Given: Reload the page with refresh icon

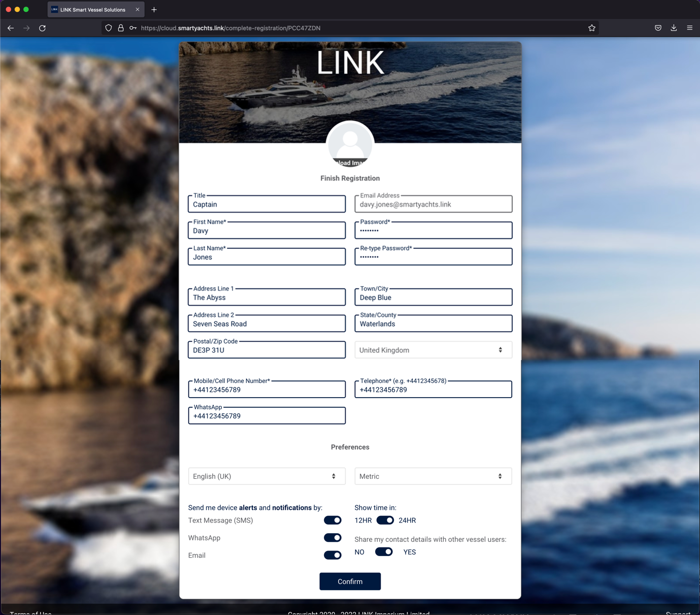Looking at the screenshot, I should click(43, 28).
